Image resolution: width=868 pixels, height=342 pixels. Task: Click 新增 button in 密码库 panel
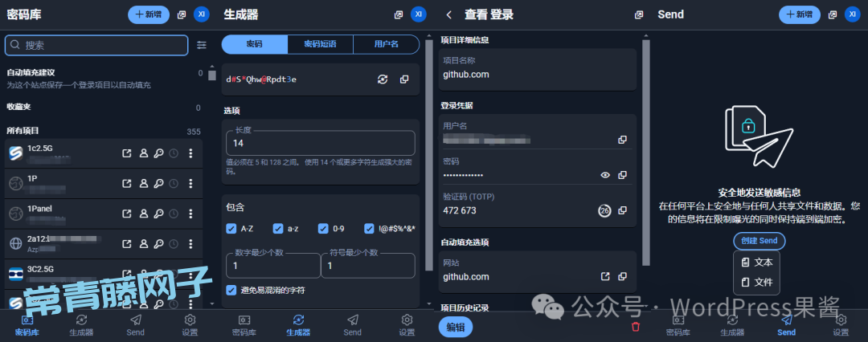click(149, 15)
